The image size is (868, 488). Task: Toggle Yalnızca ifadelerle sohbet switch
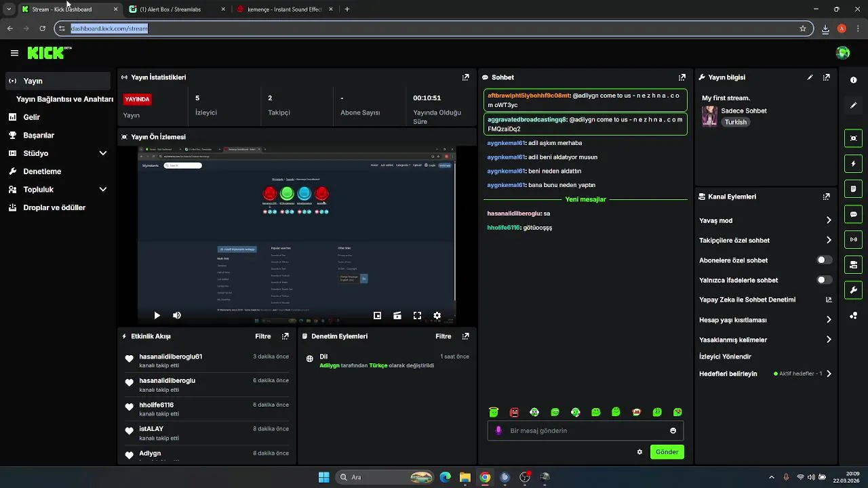[824, 280]
